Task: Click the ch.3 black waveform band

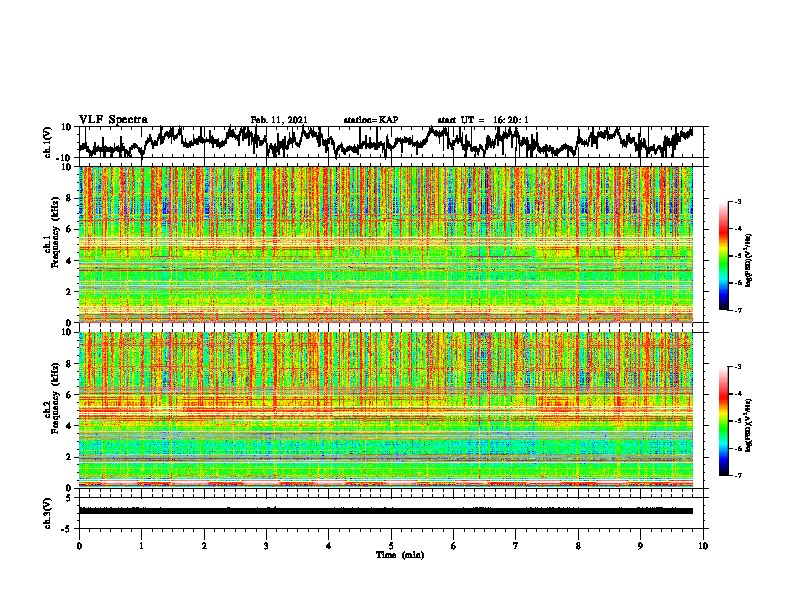Action: (386, 511)
